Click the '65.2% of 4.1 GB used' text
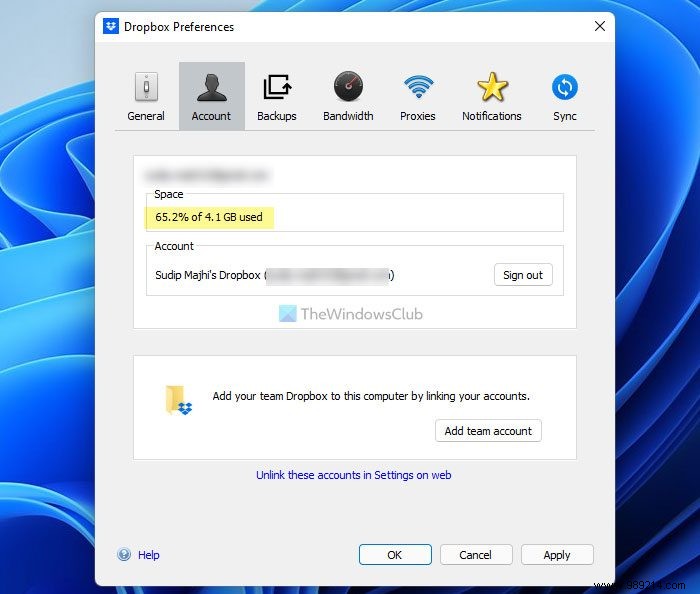 (209, 217)
